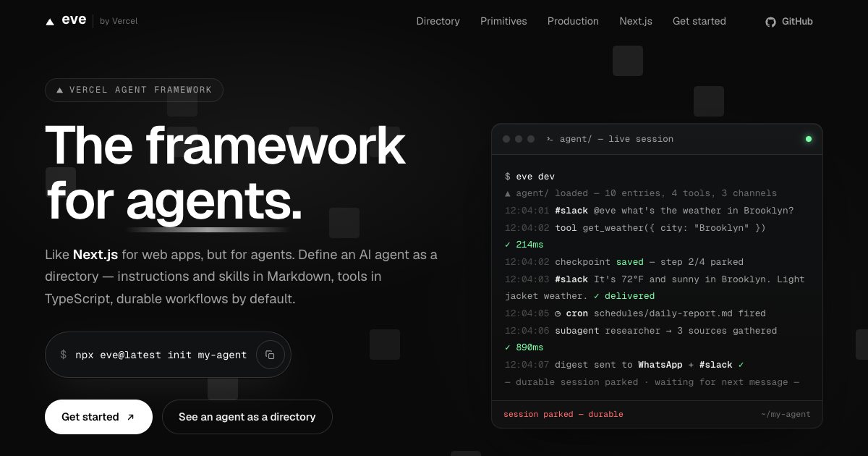
Task: Click the bold Next.js text in description
Action: [x=95, y=255]
